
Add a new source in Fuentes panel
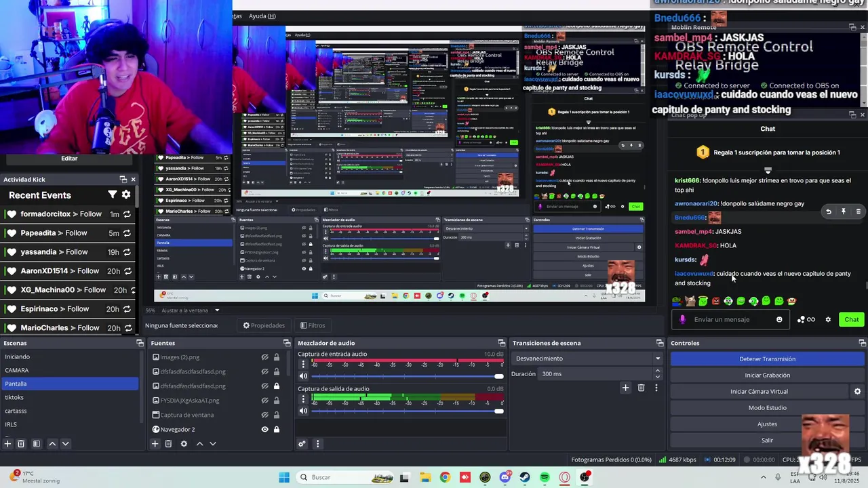point(155,444)
